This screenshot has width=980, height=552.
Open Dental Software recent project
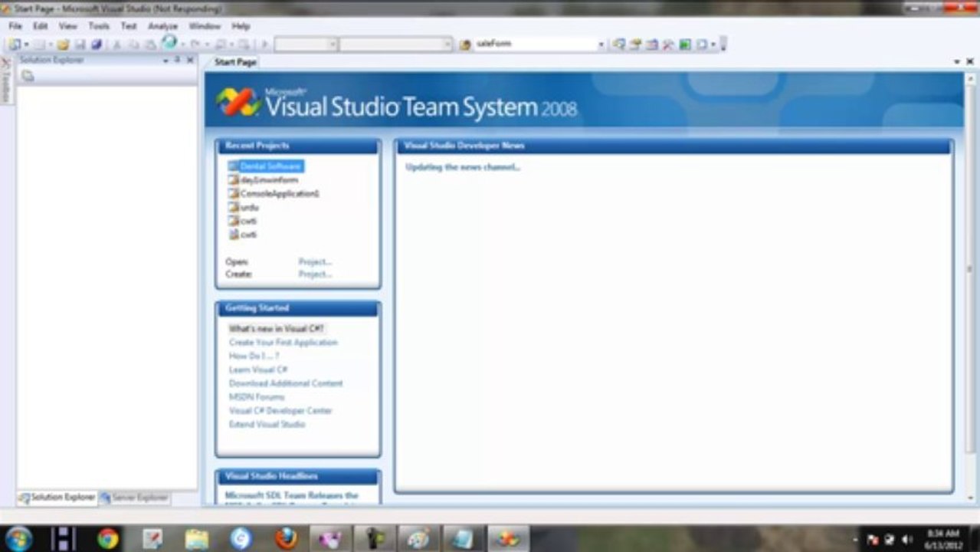265,166
